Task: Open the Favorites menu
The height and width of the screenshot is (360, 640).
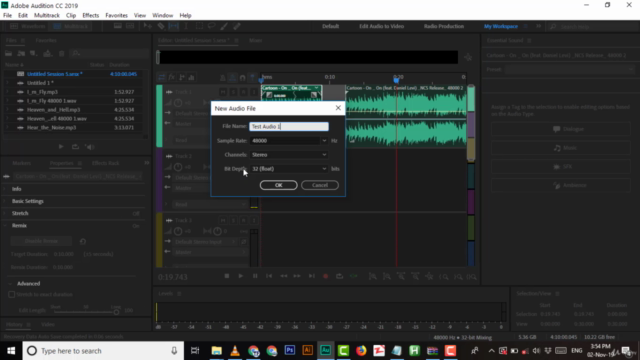Action: pyautogui.click(x=116, y=16)
